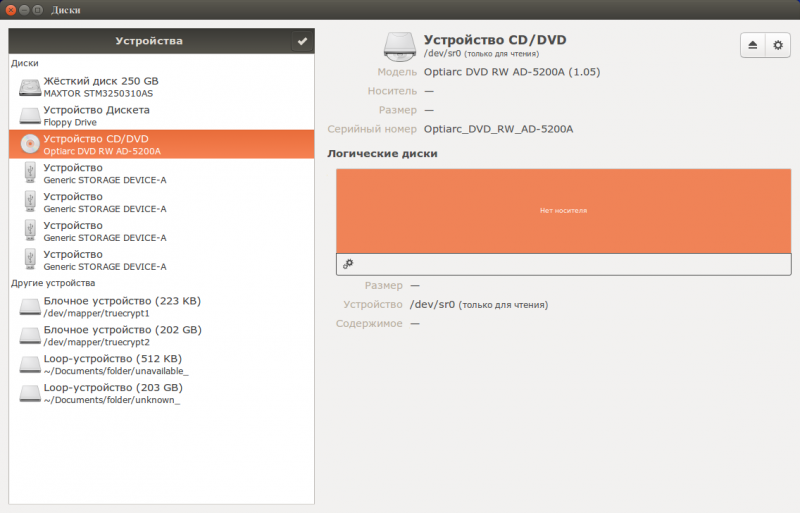Click the Floppy Drive icon

point(30,116)
